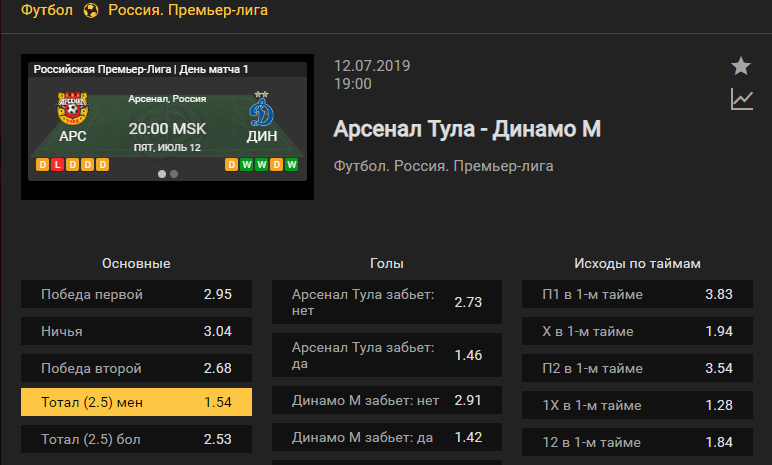Click the Голы column header
Image resolution: width=772 pixels, height=465 pixels.
tap(387, 264)
